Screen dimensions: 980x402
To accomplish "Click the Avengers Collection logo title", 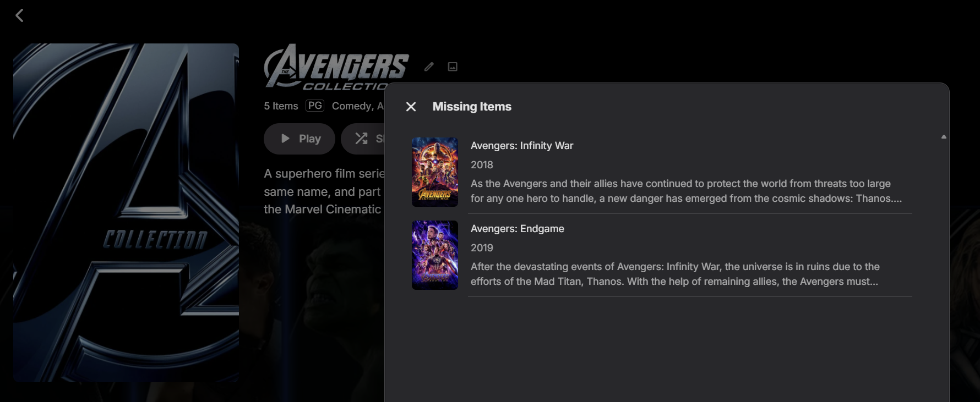I will 336,67.
